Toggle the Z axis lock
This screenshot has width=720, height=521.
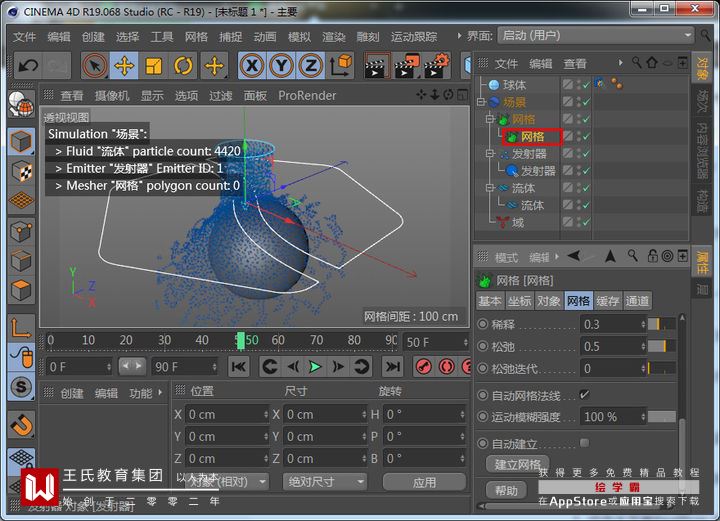click(x=310, y=66)
